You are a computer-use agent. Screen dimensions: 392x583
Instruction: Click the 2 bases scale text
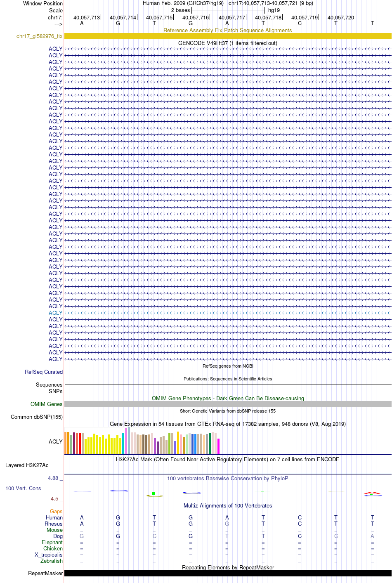click(x=181, y=10)
